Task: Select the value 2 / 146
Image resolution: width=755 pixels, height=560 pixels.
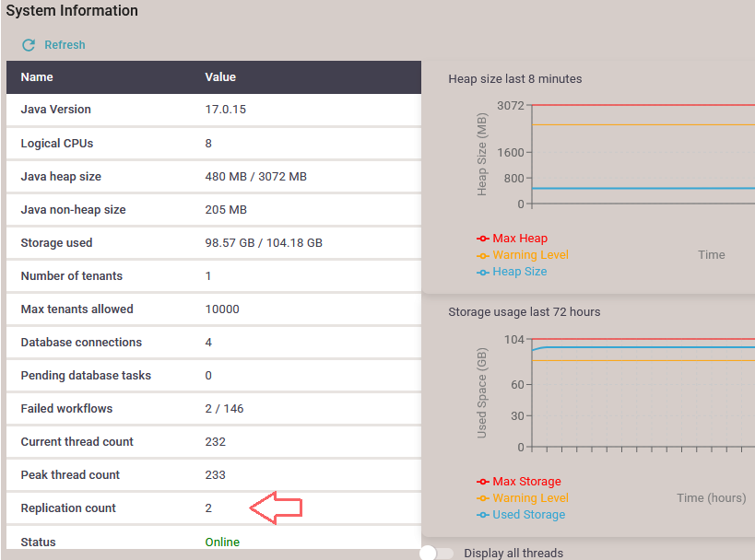Action: pyautogui.click(x=224, y=409)
